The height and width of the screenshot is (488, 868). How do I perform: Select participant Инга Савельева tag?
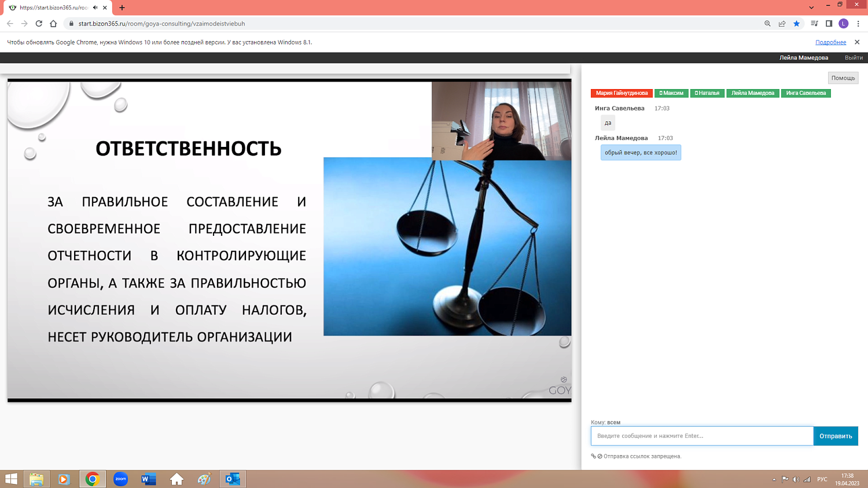[x=806, y=93]
